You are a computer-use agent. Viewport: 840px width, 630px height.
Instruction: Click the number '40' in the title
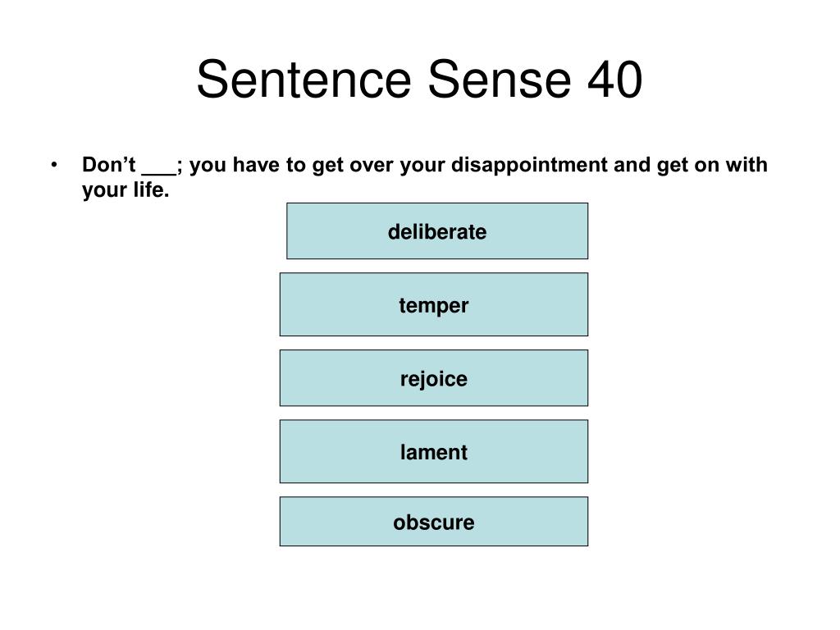point(615,79)
